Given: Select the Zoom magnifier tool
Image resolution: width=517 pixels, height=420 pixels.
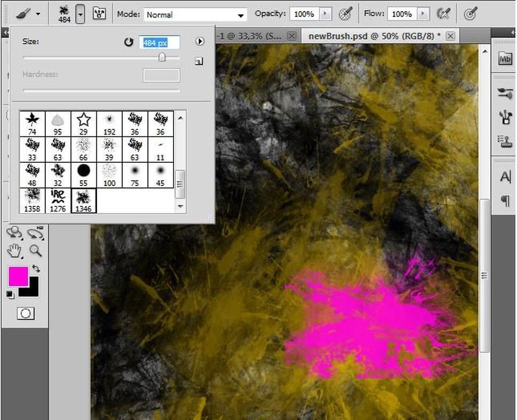Looking at the screenshot, I should click(x=36, y=250).
